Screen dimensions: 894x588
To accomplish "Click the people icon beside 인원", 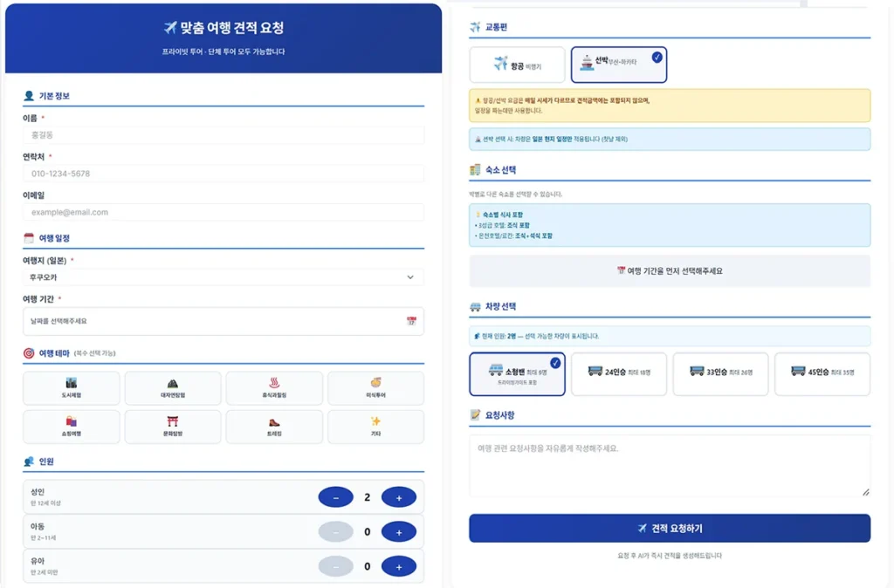I will 29,462.
